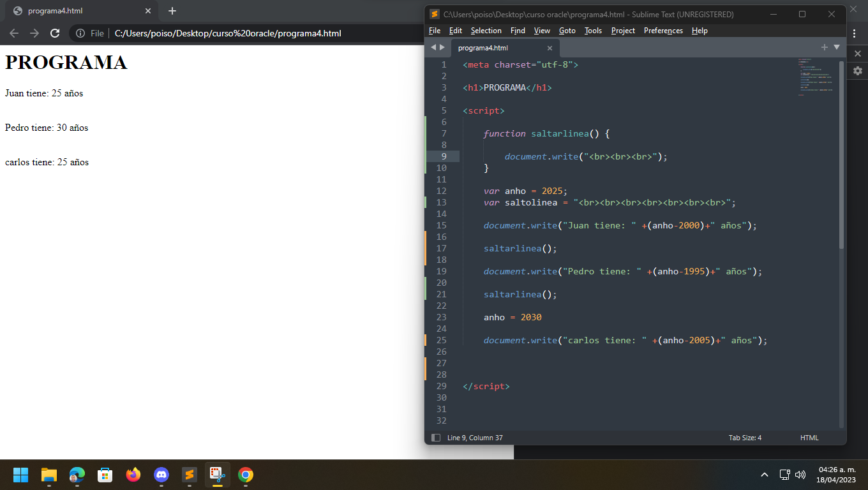Screen dimensions: 868x490
Task: Open the Sublime tab list dropdown arrow
Action: tap(837, 47)
